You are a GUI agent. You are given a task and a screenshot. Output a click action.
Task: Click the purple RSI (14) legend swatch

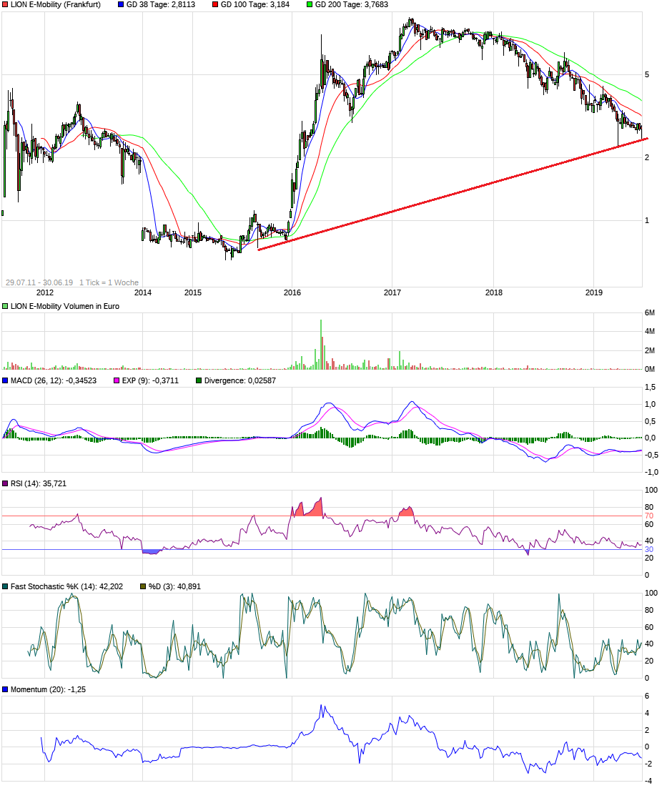click(5, 483)
